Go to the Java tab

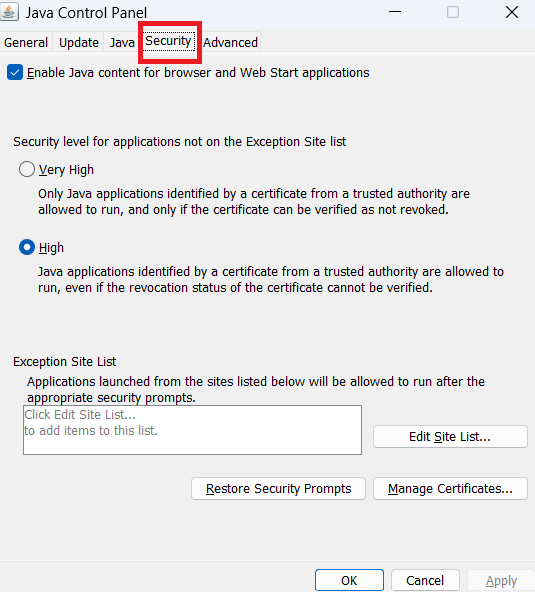click(x=122, y=42)
